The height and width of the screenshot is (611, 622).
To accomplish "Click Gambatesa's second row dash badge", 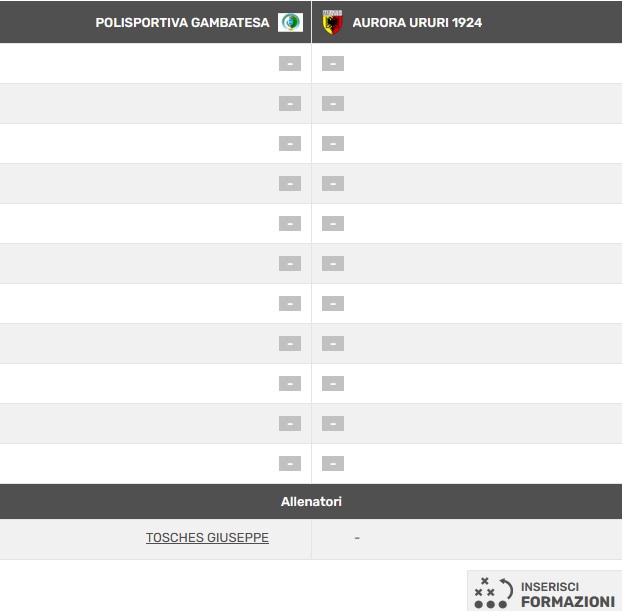I will (290, 104).
